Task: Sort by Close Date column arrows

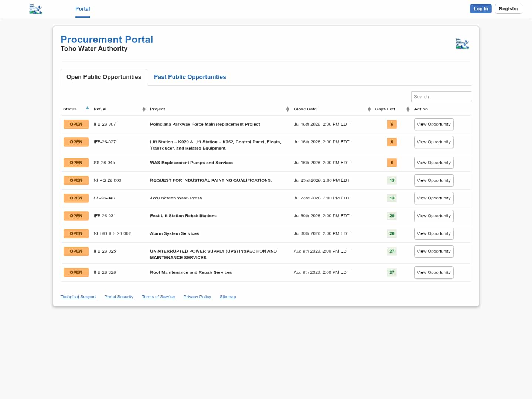Action: coord(369,109)
